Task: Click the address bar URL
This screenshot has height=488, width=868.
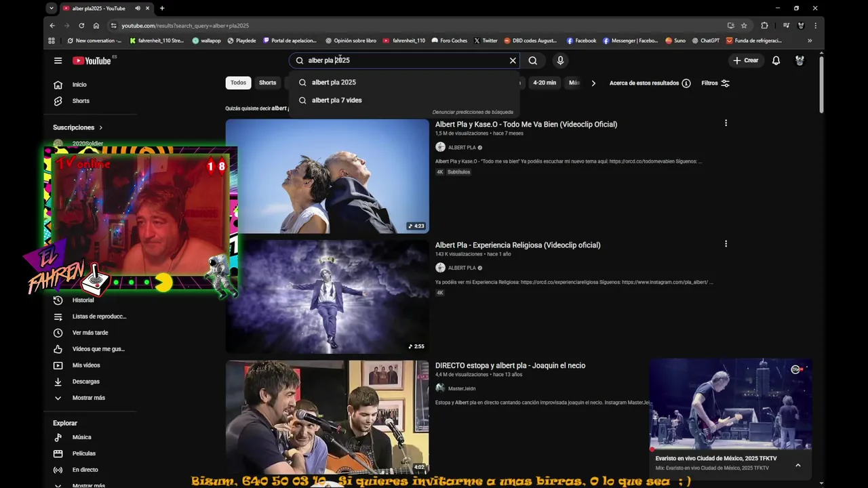Action: [185, 26]
